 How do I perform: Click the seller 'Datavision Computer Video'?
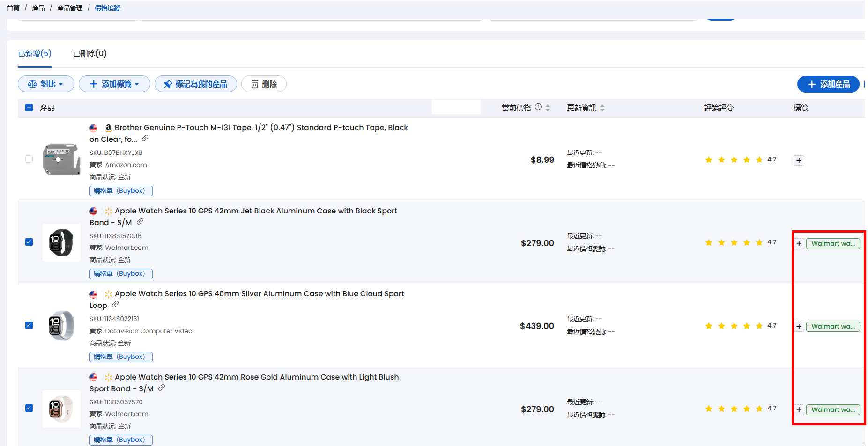click(x=148, y=331)
